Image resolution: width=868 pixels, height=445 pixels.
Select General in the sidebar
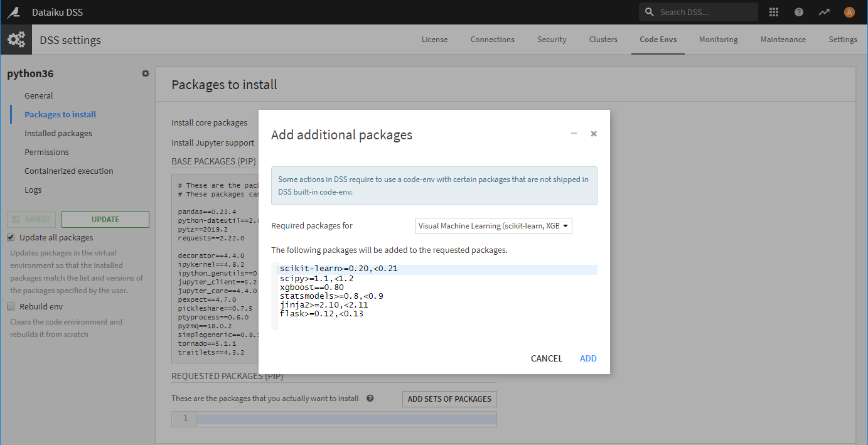click(x=39, y=96)
